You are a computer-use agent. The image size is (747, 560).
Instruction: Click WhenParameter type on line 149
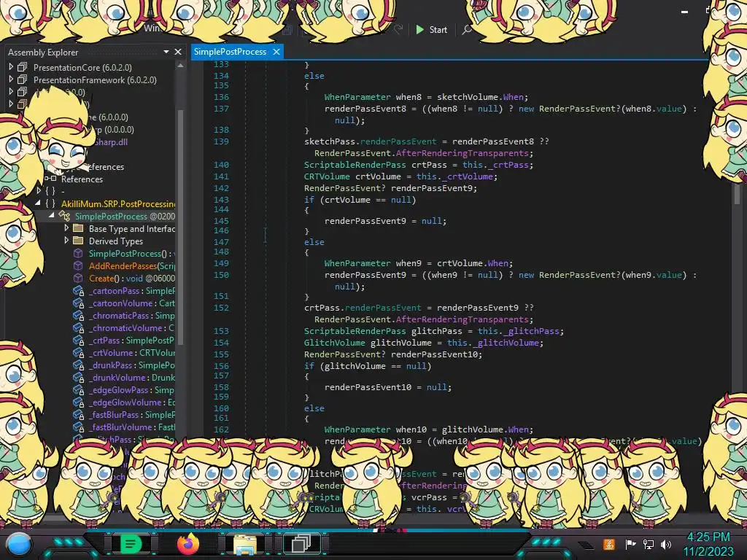[x=357, y=262]
